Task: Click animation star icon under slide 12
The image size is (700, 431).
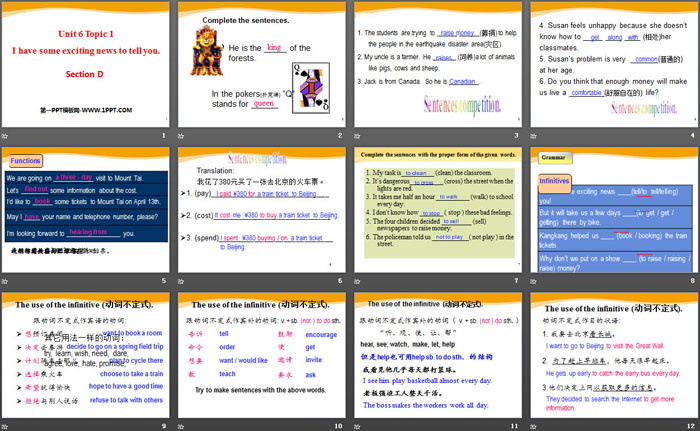Action: tap(533, 427)
